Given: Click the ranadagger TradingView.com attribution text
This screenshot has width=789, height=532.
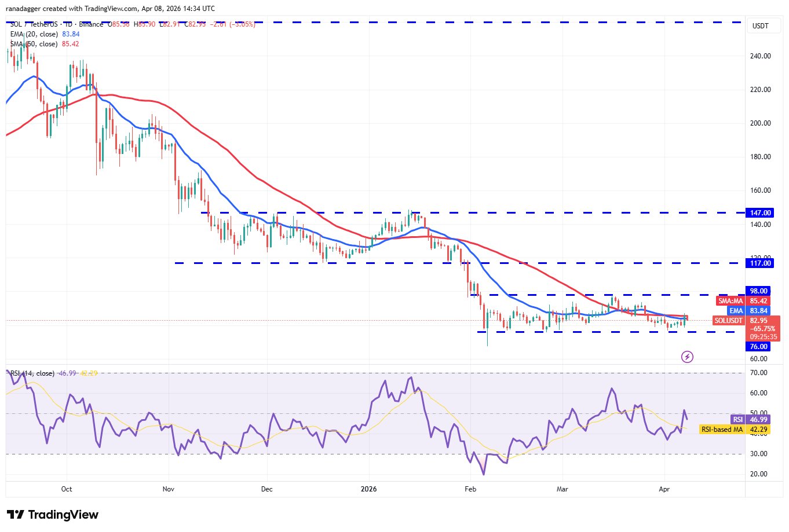Looking at the screenshot, I should pyautogui.click(x=110, y=9).
